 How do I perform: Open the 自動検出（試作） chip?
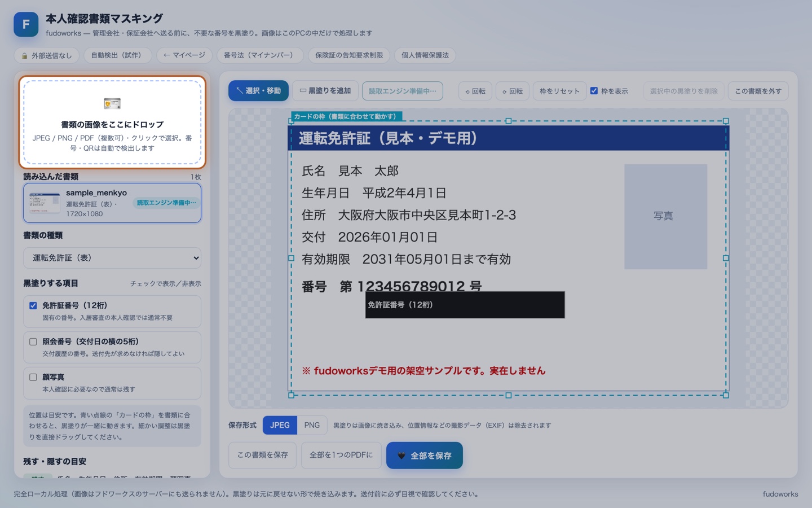[118, 55]
